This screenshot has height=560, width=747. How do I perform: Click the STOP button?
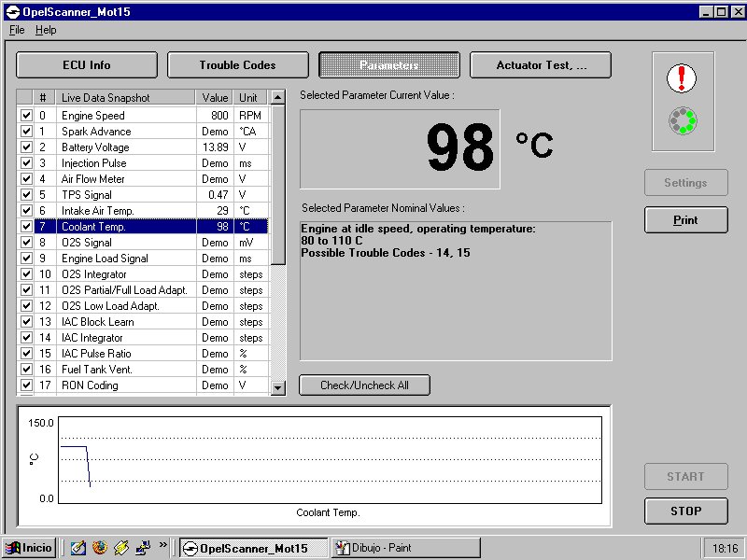coord(686,511)
